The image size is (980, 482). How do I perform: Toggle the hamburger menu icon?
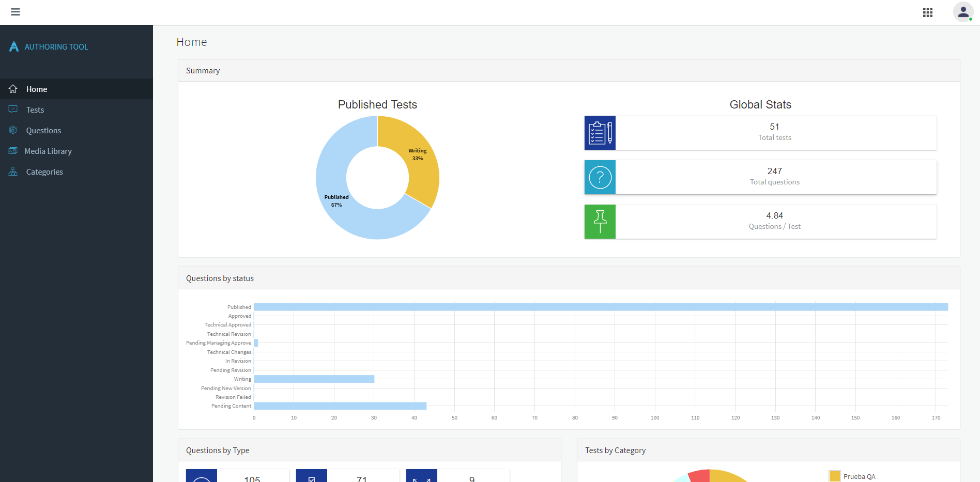[16, 12]
